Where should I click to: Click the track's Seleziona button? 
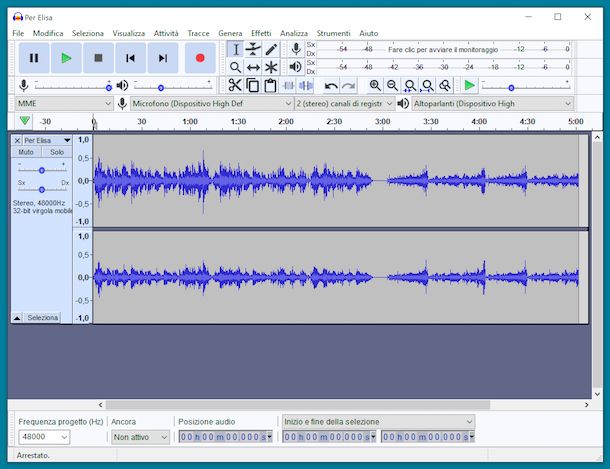pos(42,318)
